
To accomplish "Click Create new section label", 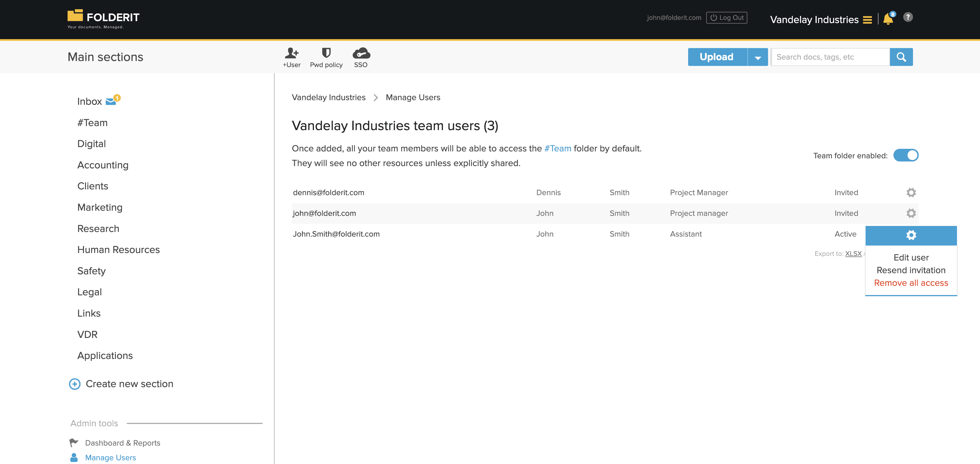I will [129, 384].
